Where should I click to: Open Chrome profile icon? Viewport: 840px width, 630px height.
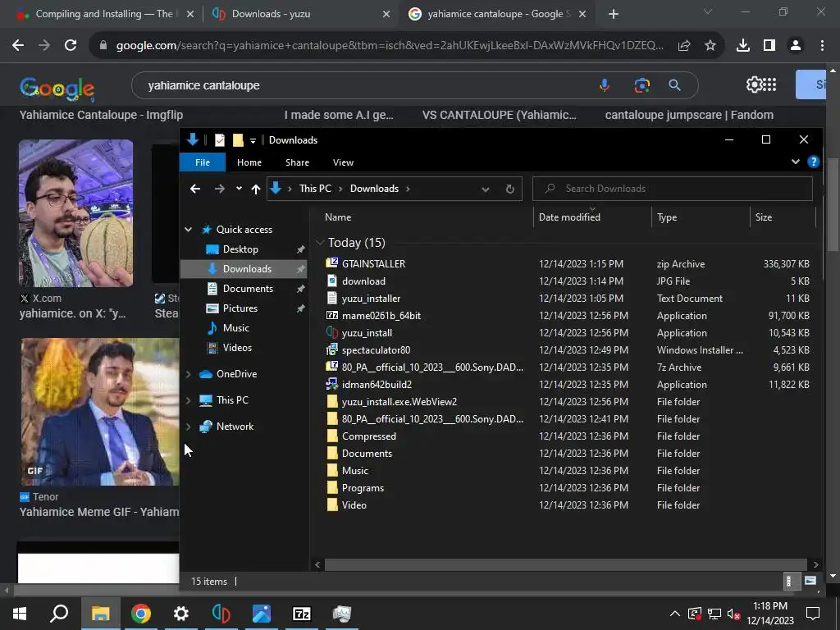pos(796,46)
